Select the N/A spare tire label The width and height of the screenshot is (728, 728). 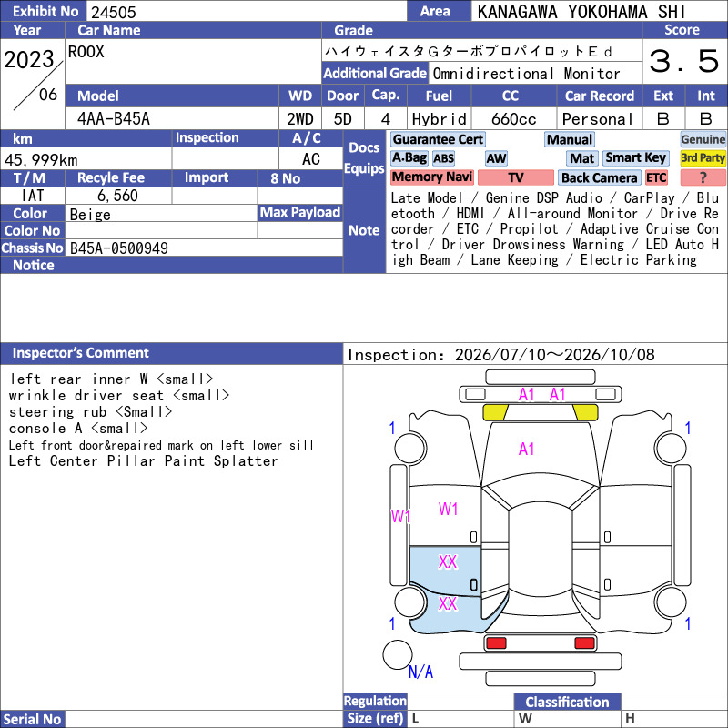[420, 672]
